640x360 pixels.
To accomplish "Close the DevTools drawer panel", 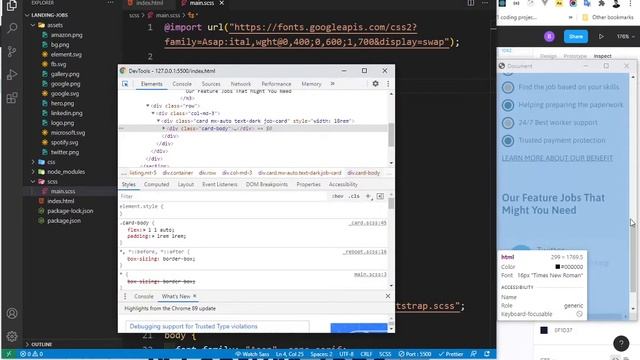I will click(x=388, y=296).
